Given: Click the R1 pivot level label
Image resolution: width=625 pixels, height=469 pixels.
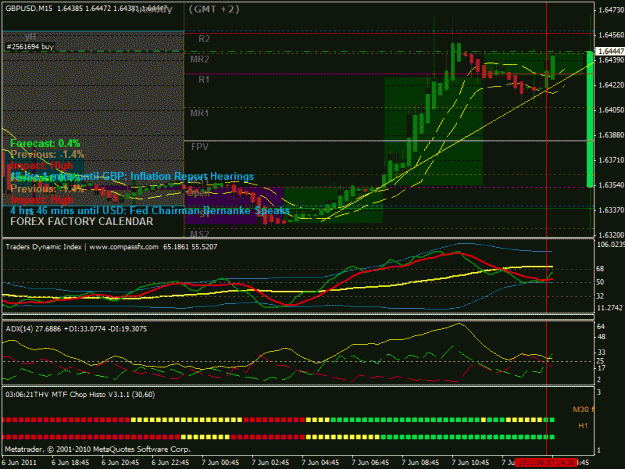Looking at the screenshot, I should [204, 80].
